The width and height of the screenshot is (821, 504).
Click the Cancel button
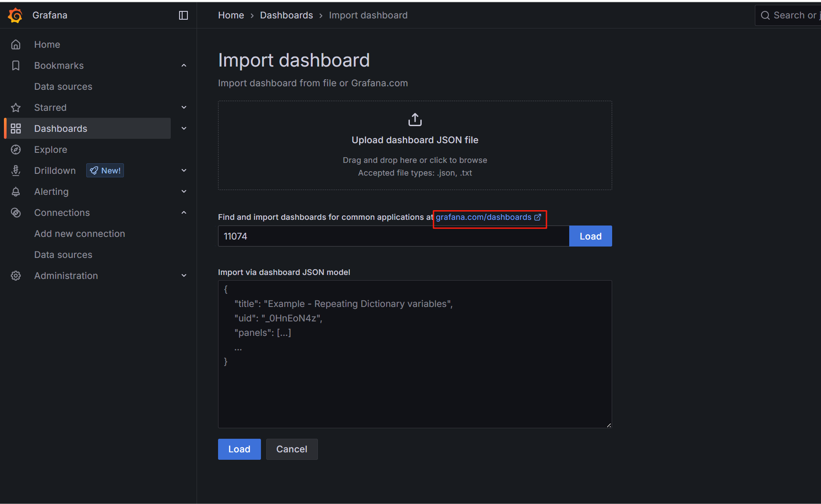click(x=292, y=449)
